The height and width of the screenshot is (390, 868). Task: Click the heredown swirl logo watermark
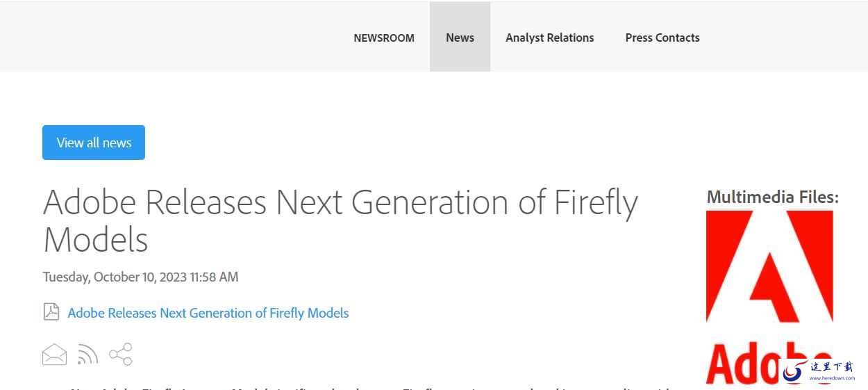click(x=792, y=372)
